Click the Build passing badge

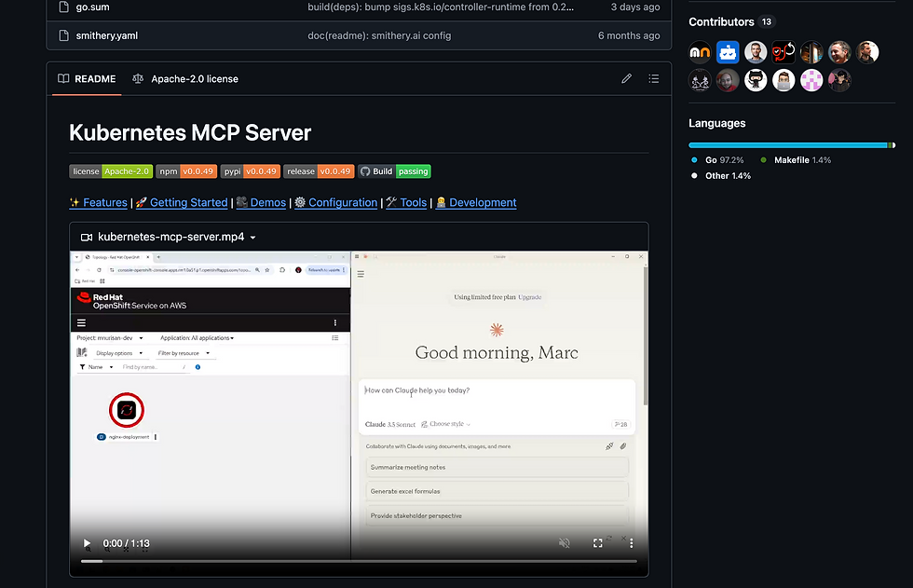click(394, 171)
